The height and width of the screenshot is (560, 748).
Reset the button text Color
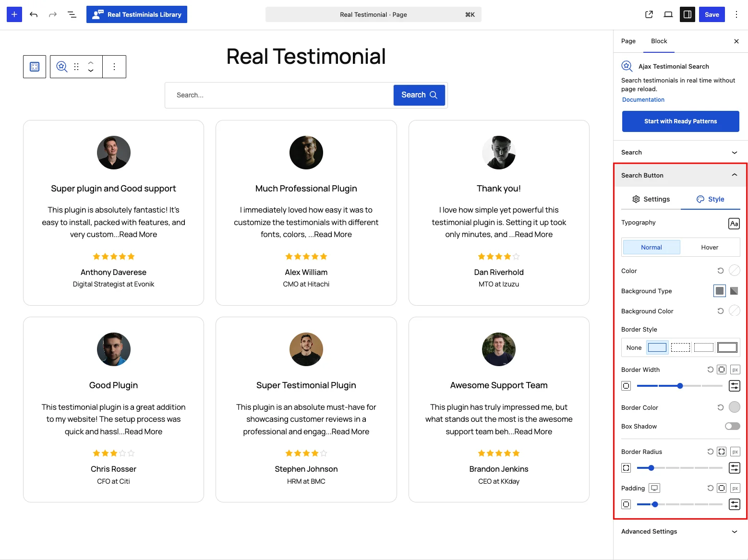(721, 271)
